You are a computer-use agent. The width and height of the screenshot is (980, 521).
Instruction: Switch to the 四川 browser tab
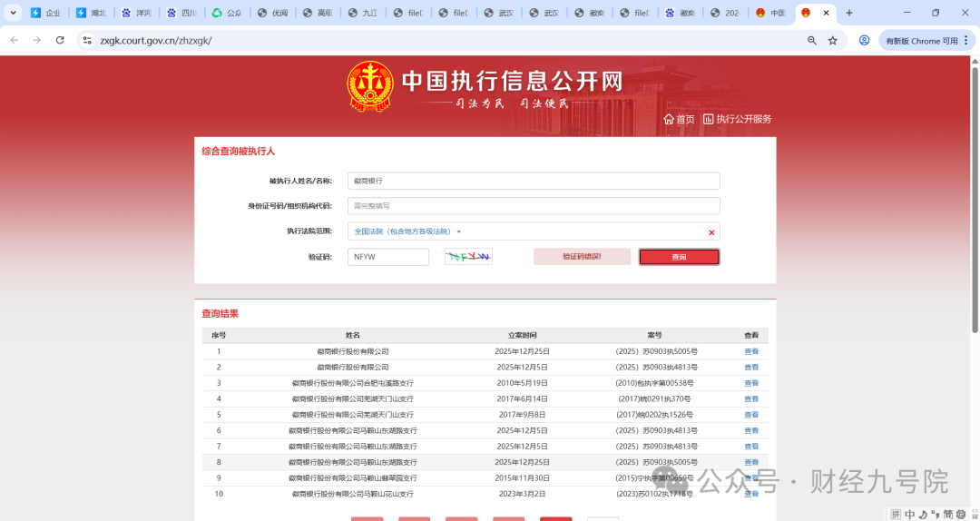(x=181, y=13)
